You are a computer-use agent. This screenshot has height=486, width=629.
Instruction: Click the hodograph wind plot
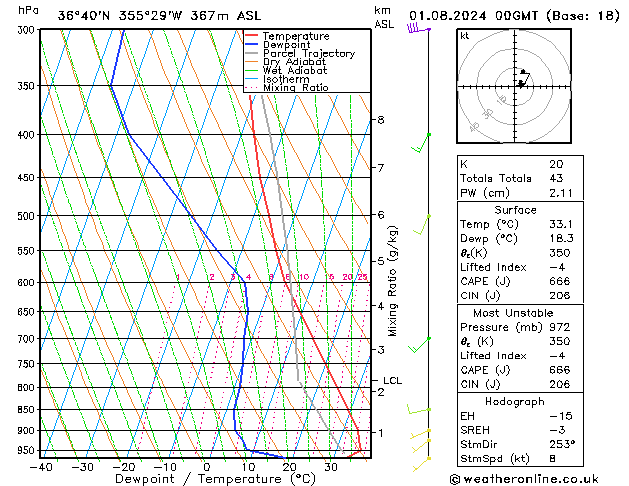click(514, 86)
